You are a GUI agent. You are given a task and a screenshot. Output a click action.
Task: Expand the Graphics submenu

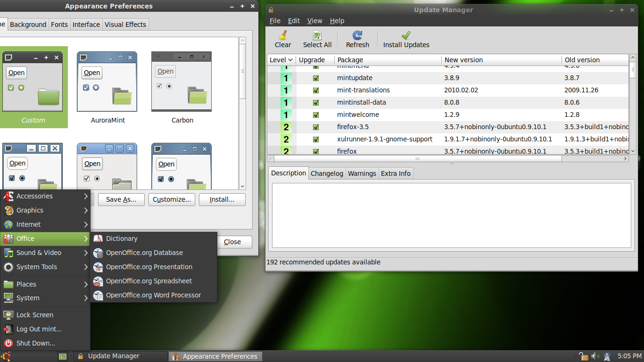45,210
